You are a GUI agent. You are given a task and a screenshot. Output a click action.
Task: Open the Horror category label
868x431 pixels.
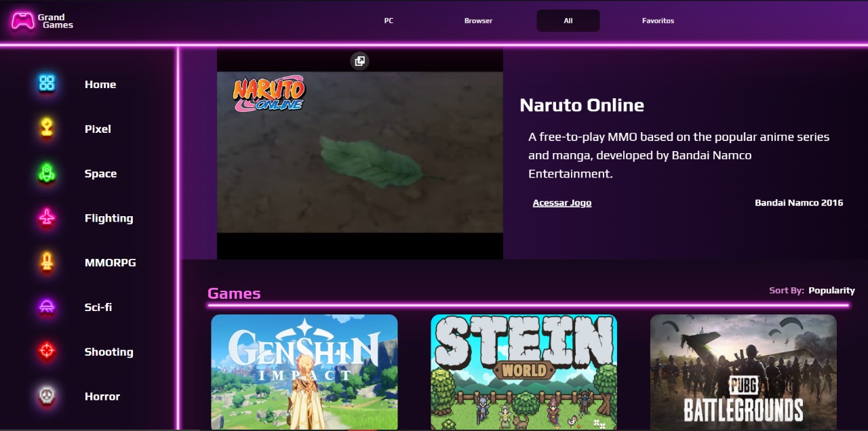pos(102,396)
